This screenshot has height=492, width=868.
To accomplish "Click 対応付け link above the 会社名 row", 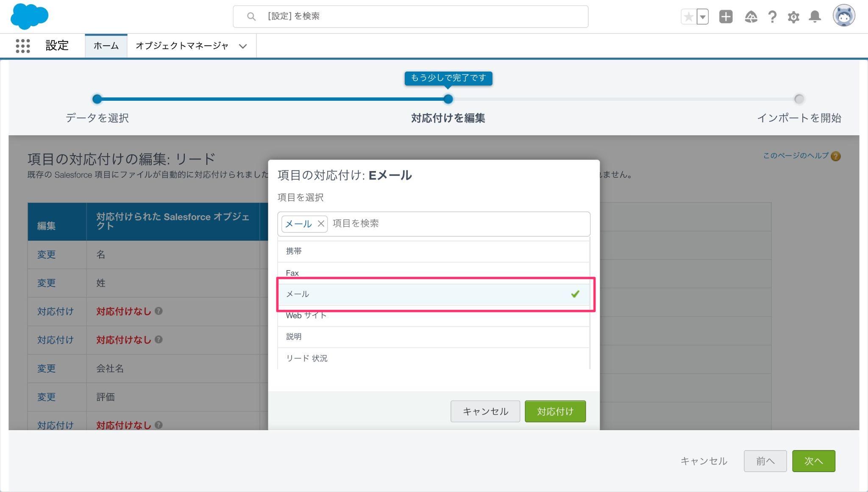I will (x=56, y=340).
